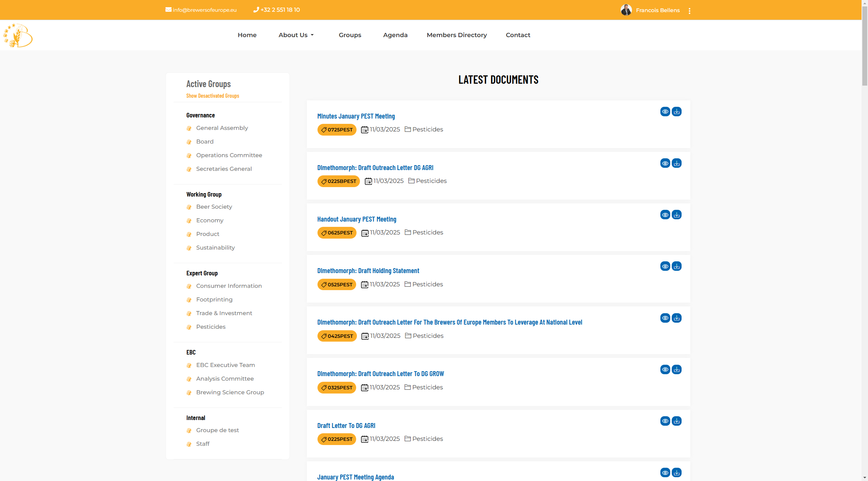Screen dimensions: 868x481
Task: Download the Draft Letter To DG AGRI document
Action: (x=677, y=421)
